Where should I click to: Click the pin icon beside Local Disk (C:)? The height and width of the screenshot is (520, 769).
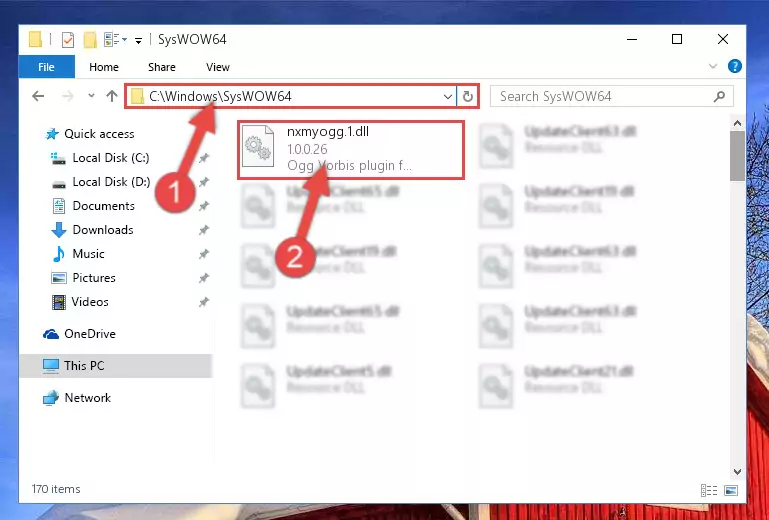coord(204,158)
